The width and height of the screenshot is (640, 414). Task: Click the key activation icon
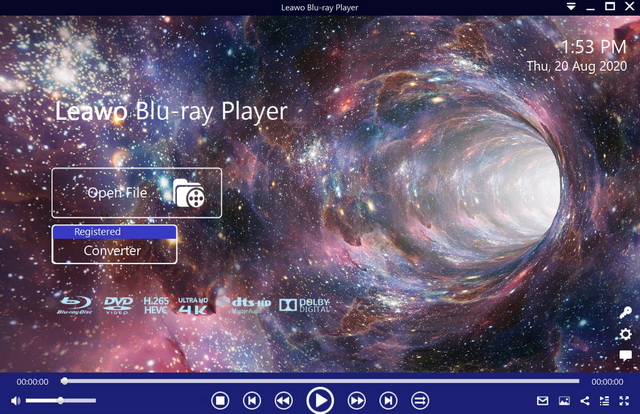point(625,313)
